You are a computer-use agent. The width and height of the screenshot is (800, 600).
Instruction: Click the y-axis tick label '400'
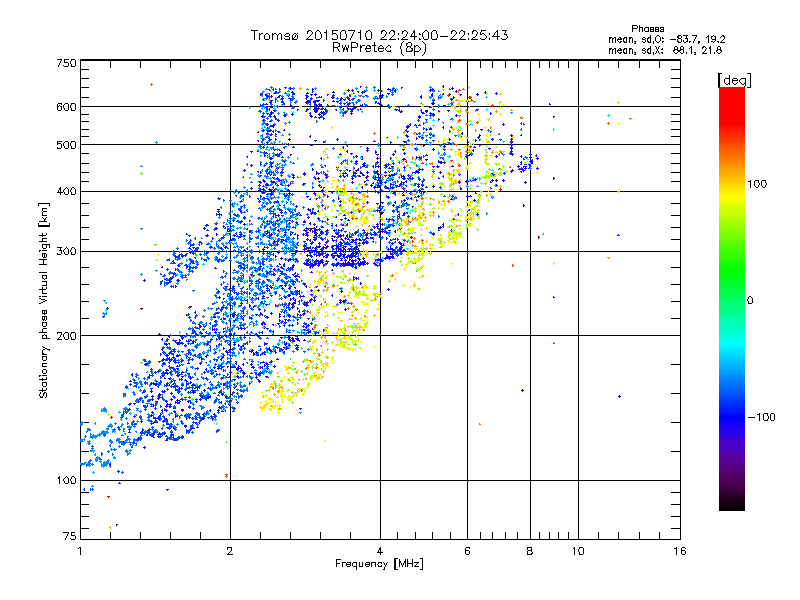[x=66, y=192]
